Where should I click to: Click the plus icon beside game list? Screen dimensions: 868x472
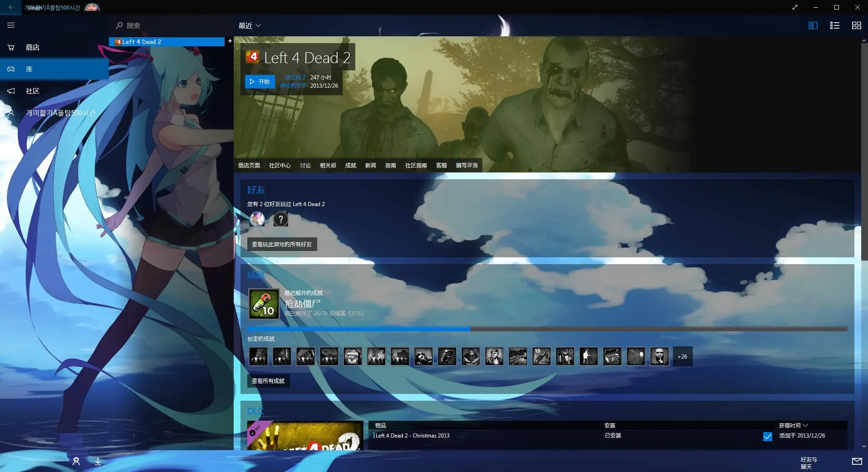point(230,41)
